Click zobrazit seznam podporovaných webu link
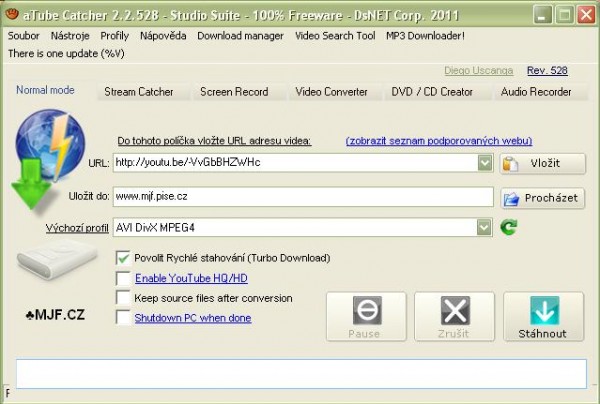 [x=439, y=141]
